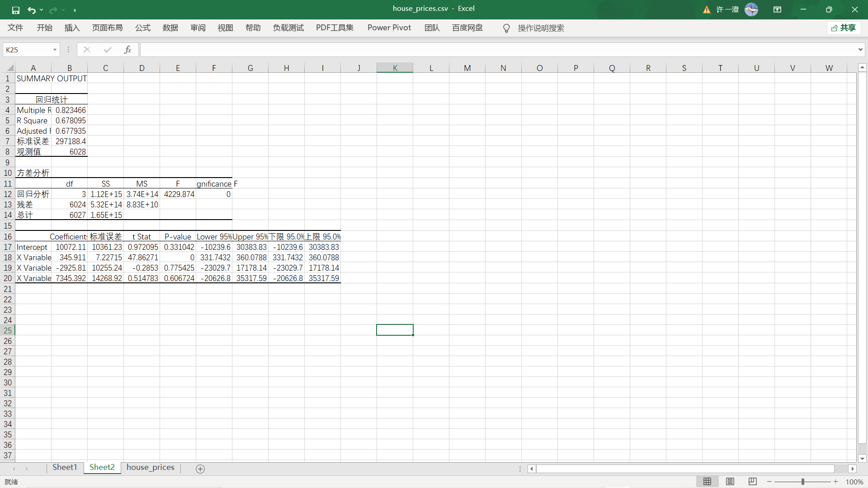868x488 pixels.
Task: Open the Name Box dropdown arrow
Action: pos(55,50)
